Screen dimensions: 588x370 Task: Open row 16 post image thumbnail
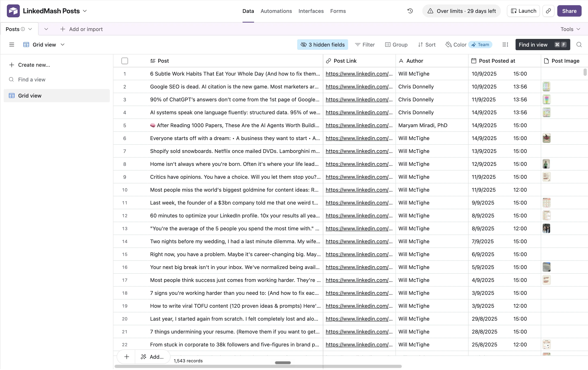546,267
